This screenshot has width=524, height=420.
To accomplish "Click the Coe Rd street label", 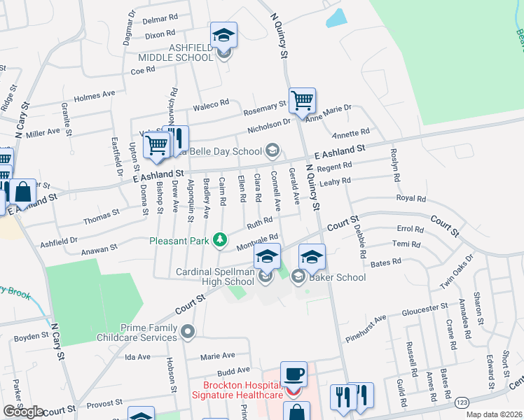I will point(143,71).
